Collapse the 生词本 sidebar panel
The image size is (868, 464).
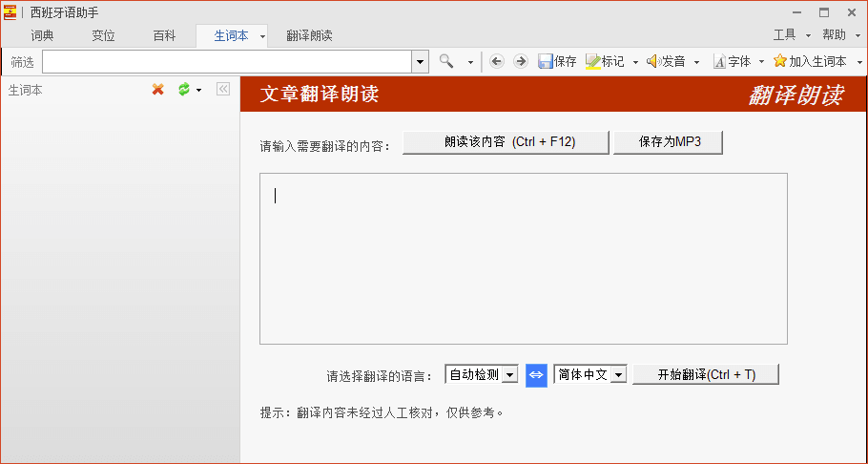223,90
